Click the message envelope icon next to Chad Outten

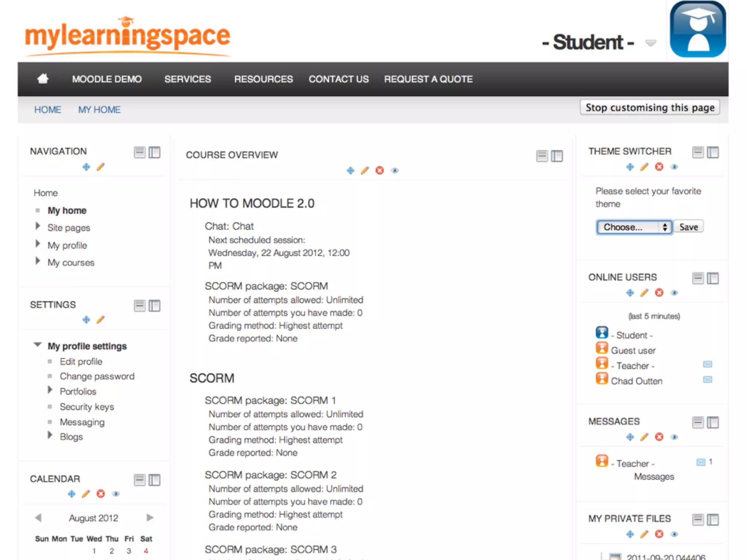pos(707,380)
